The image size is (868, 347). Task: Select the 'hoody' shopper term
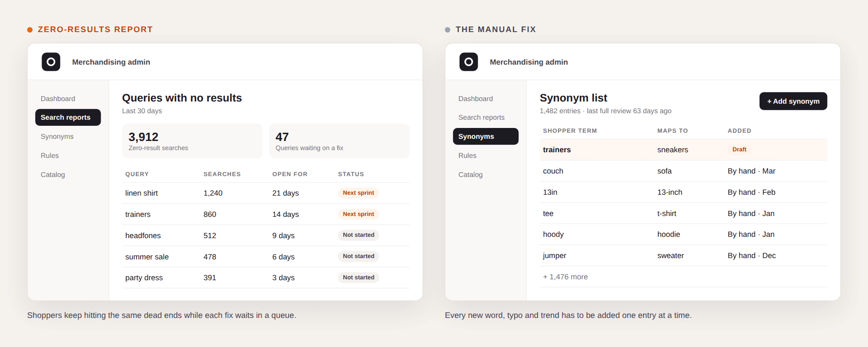553,234
